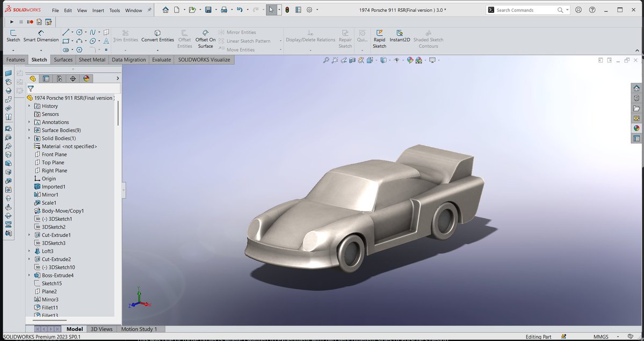Expand the Surface Bodies(9) node
Screen dimensions: 644x341
29,130
